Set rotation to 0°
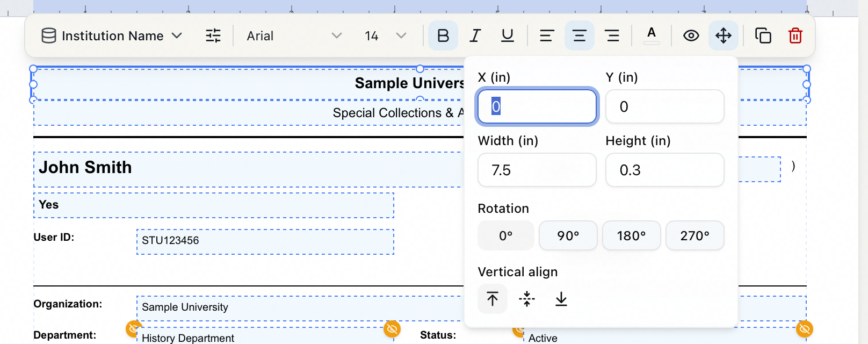Screen dimensions: 868x344 click(506, 235)
